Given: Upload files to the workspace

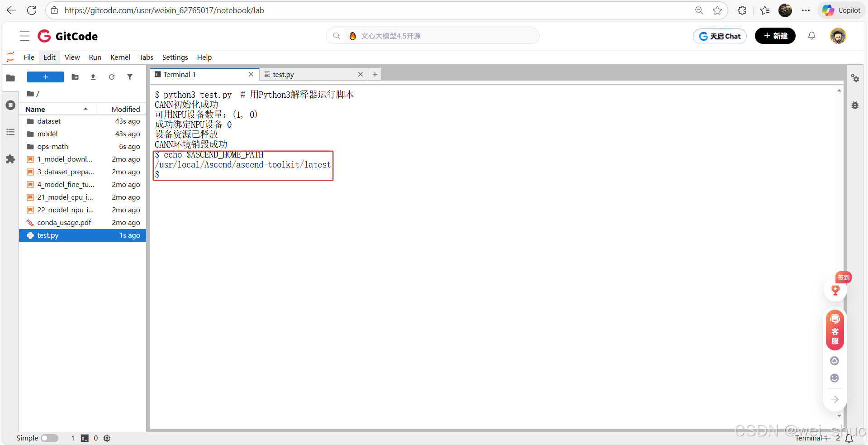Looking at the screenshot, I should click(93, 77).
